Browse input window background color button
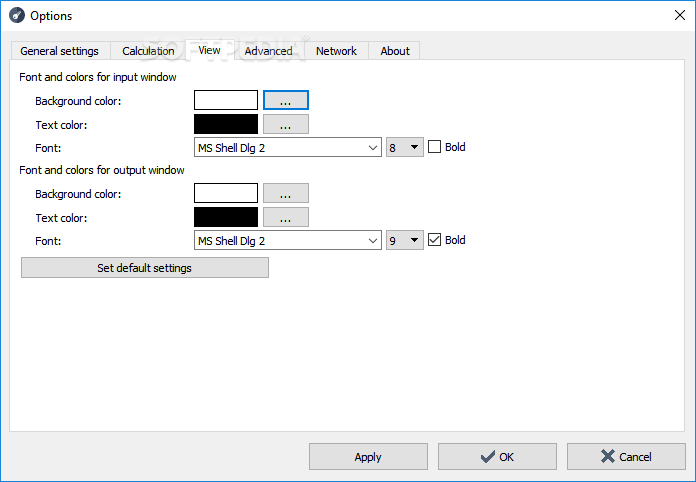696x482 pixels. coord(286,100)
